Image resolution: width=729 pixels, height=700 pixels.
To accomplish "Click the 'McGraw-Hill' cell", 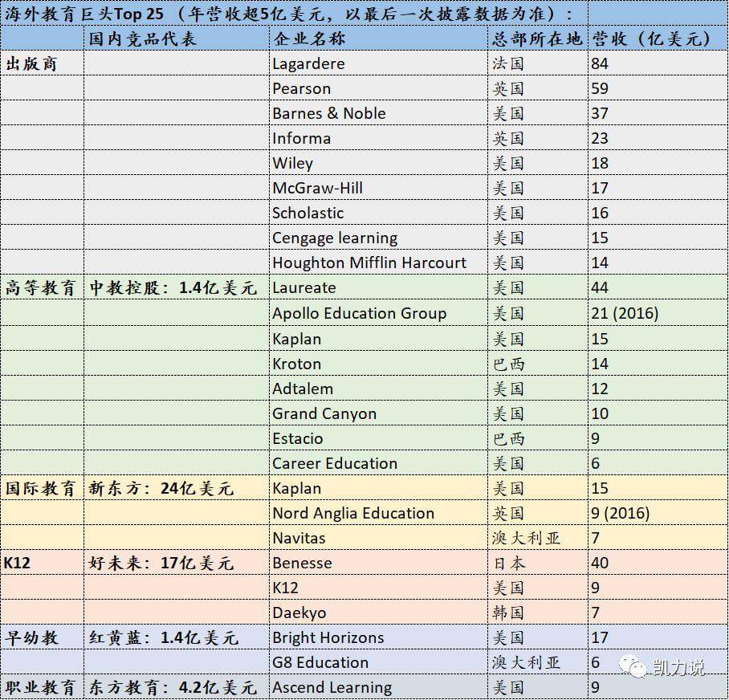I will [378, 188].
